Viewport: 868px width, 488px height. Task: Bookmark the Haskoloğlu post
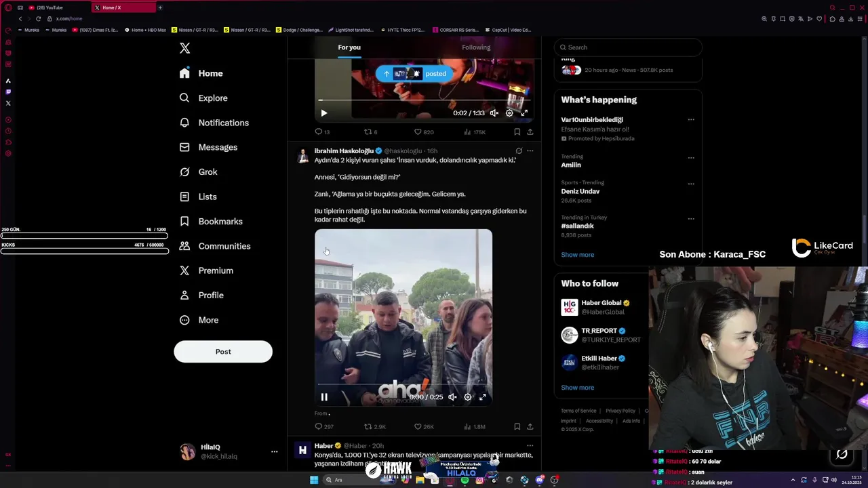pos(517,427)
